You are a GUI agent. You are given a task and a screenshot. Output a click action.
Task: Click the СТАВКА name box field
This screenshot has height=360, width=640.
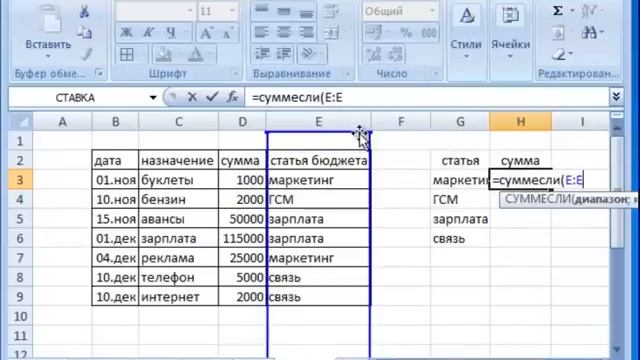[x=75, y=98]
